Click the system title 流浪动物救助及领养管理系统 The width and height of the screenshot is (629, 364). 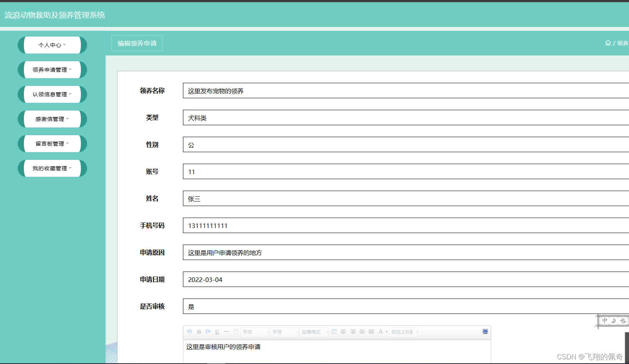55,15
